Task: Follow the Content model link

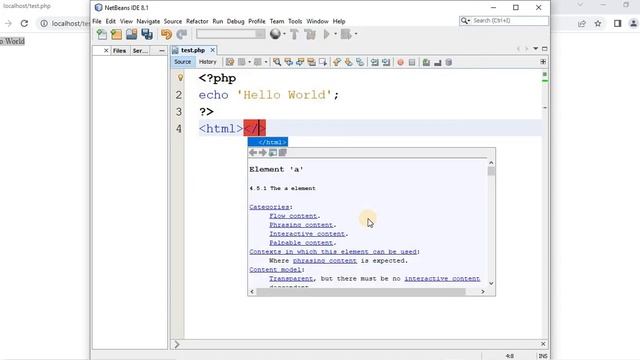Action: point(276,270)
